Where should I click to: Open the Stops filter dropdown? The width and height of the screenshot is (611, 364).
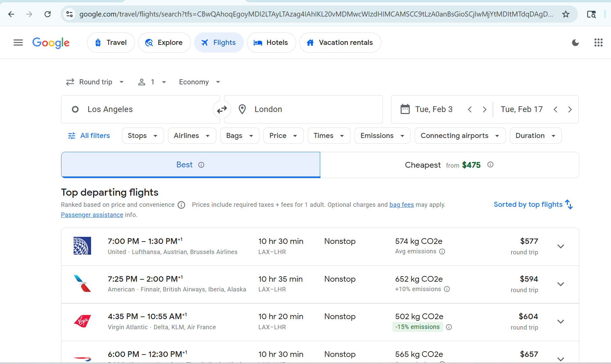[143, 136]
